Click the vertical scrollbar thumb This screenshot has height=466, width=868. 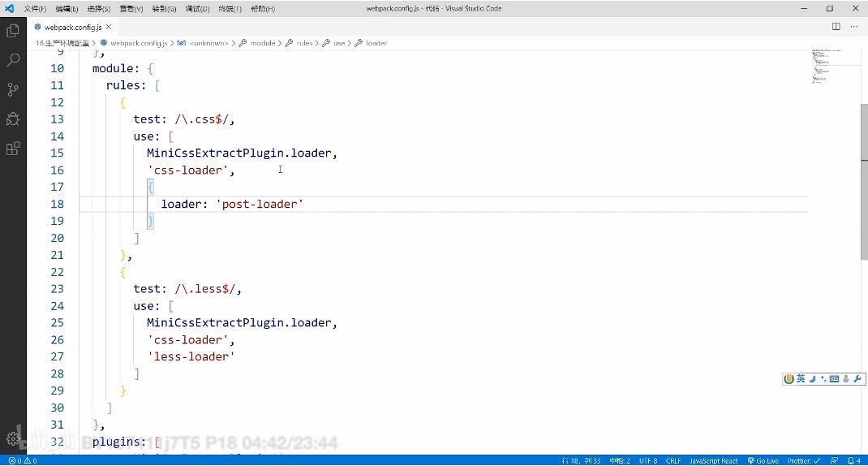[x=864, y=182]
